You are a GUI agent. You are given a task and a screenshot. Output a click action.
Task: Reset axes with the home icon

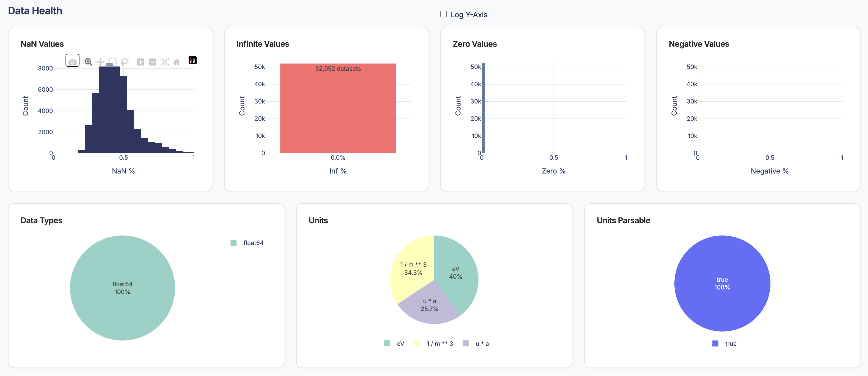click(177, 61)
